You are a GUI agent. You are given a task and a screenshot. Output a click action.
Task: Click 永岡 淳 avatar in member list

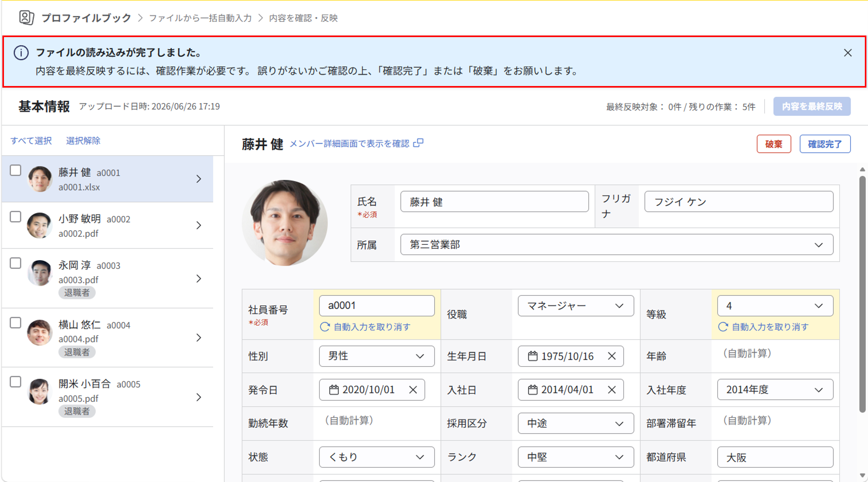40,273
